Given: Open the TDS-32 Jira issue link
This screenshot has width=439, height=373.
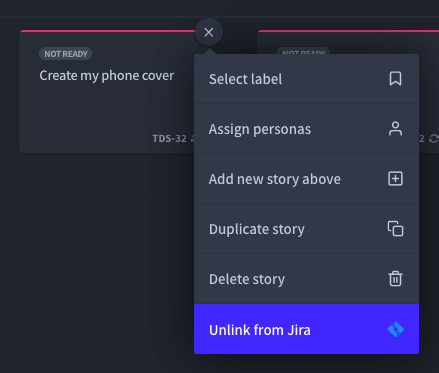Looking at the screenshot, I should (x=169, y=139).
